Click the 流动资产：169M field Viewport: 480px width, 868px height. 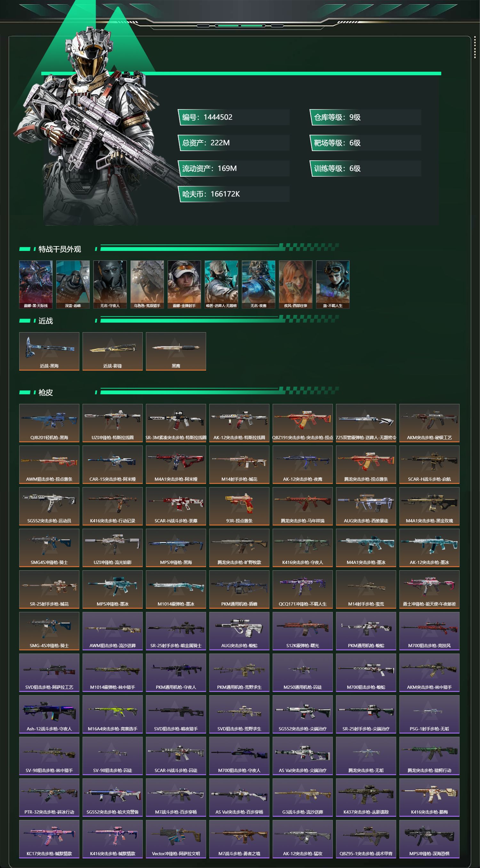233,168
